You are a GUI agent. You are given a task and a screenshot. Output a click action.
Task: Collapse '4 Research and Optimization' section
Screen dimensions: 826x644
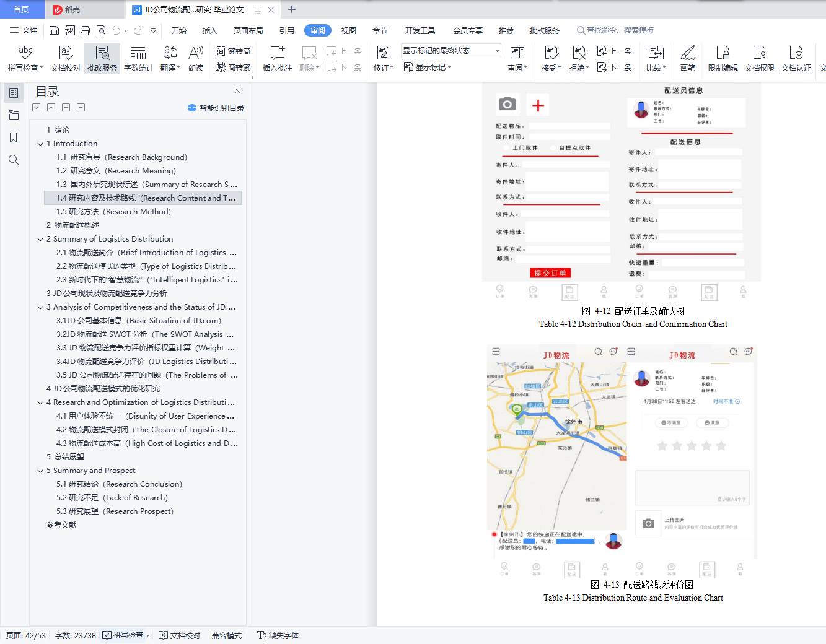[x=40, y=402]
